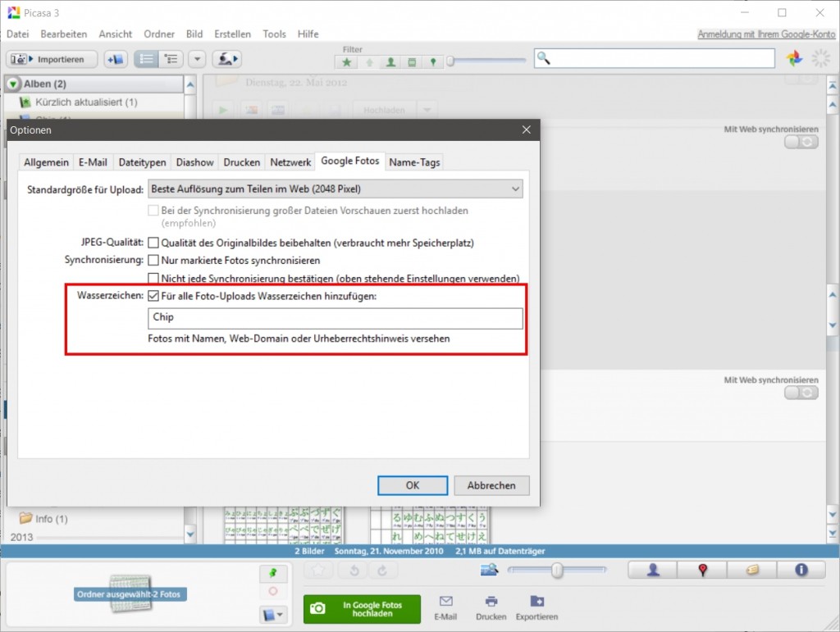Check 'Qualität des Originalbildes beibehalten'
The width and height of the screenshot is (840, 632).
coord(153,243)
